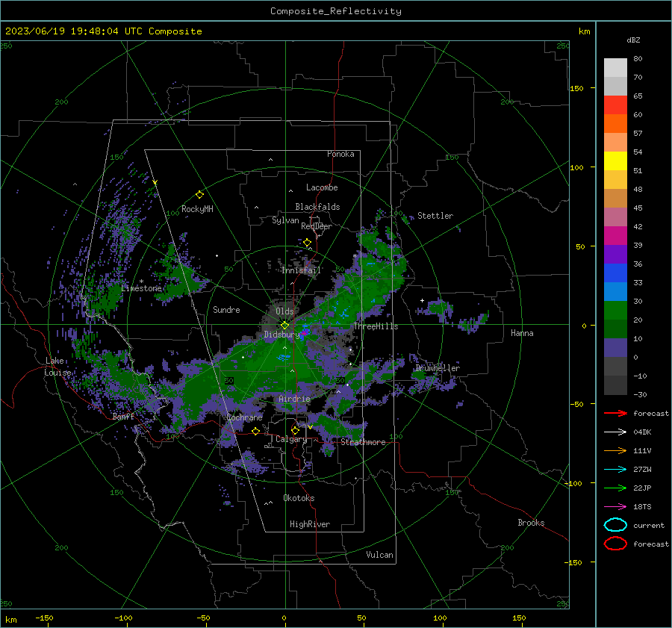The height and width of the screenshot is (628, 672).
Task: Click the Airdrie city label
Action: pos(294,399)
